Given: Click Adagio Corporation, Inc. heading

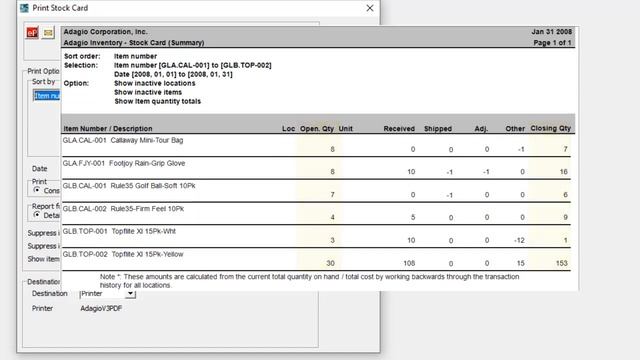Looking at the screenshot, I should tap(105, 32).
